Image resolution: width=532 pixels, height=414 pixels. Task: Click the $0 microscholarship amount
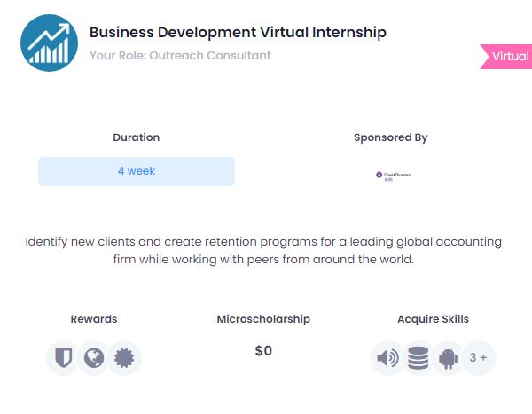(263, 350)
